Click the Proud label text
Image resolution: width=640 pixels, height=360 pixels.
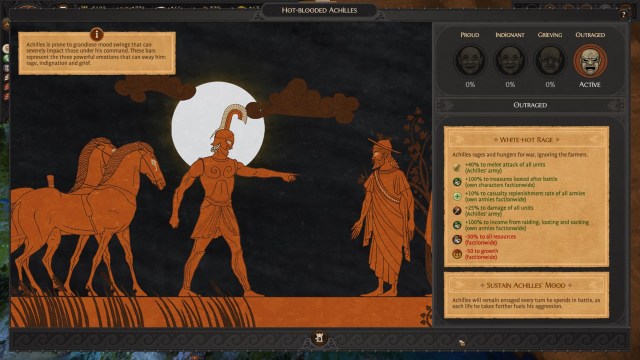(x=470, y=35)
